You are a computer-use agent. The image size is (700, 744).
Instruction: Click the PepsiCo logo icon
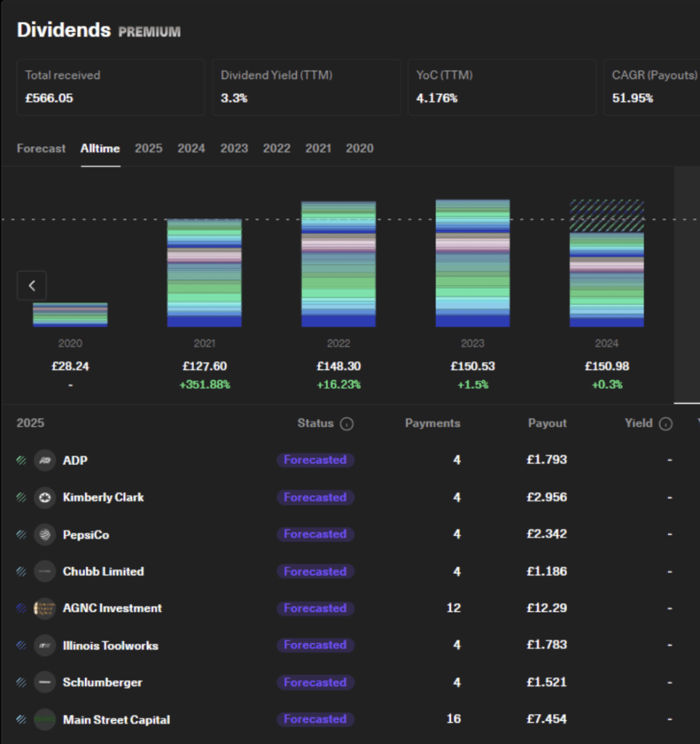tap(45, 535)
